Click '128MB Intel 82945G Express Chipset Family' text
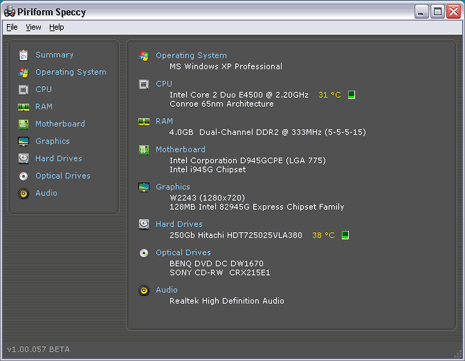Image resolution: width=465 pixels, height=361 pixels. coord(257,207)
